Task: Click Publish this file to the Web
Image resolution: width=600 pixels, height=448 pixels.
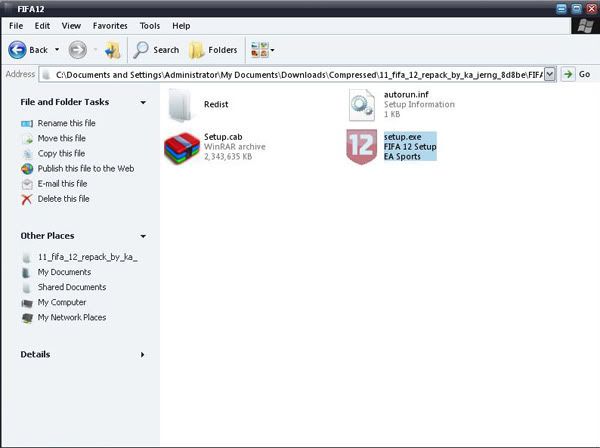Action: [x=86, y=168]
